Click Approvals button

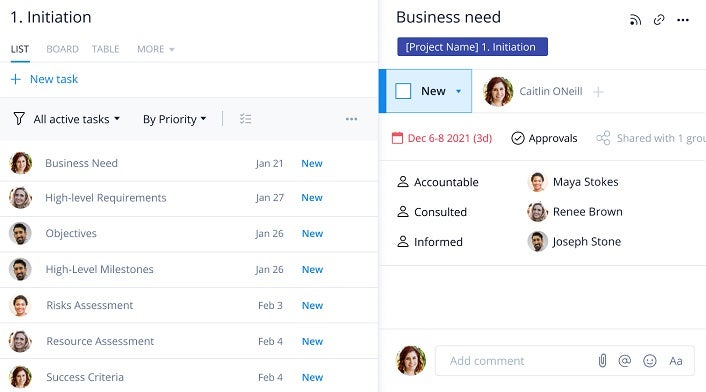point(544,138)
